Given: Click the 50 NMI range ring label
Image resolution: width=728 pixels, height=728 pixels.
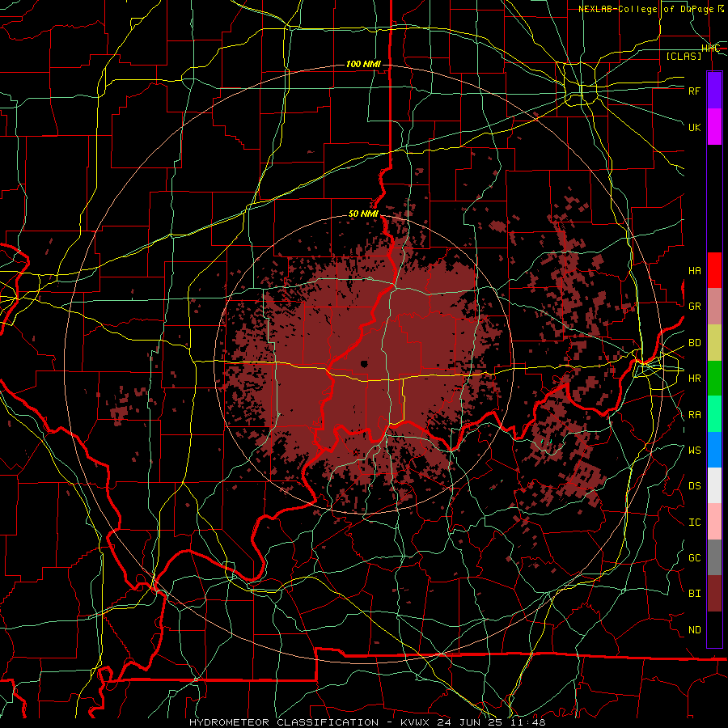Looking at the screenshot, I should pyautogui.click(x=363, y=214).
